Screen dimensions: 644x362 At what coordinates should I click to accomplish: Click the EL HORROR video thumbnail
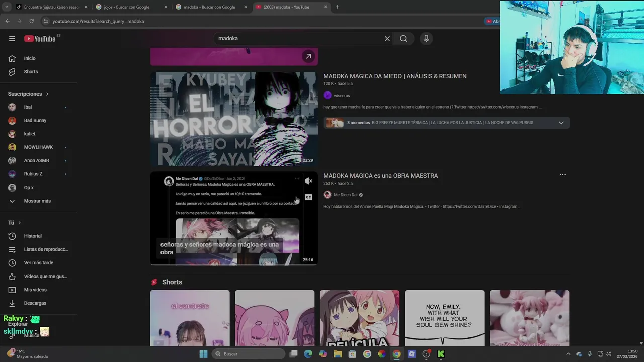[x=234, y=119]
